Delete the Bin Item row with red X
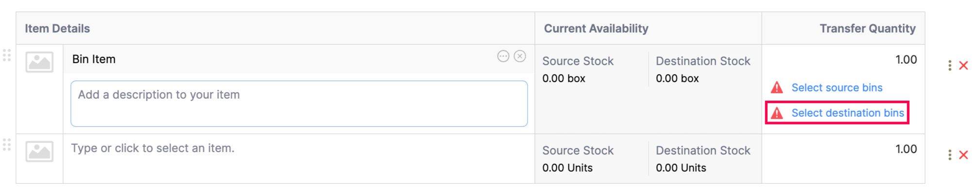Screen dimensions: 980x192 (x=963, y=66)
